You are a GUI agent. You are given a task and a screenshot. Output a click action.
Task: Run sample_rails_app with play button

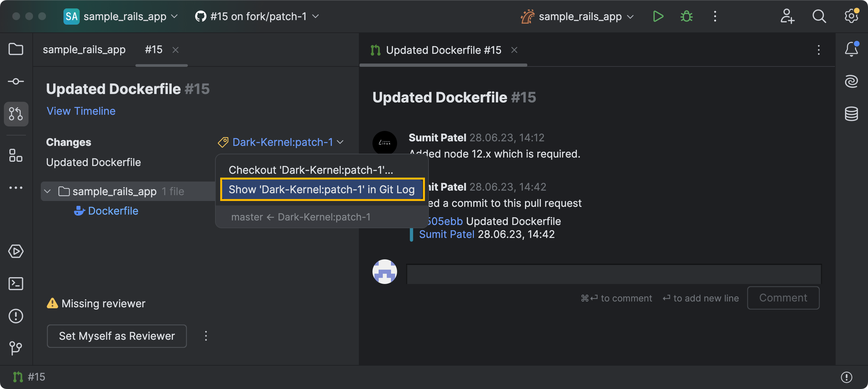(x=658, y=16)
